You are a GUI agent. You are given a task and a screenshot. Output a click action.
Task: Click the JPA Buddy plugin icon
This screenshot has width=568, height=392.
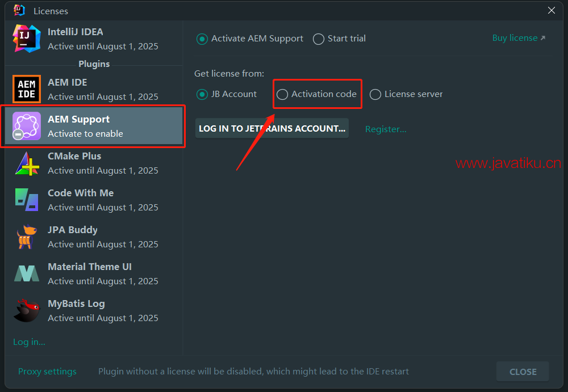(x=27, y=237)
